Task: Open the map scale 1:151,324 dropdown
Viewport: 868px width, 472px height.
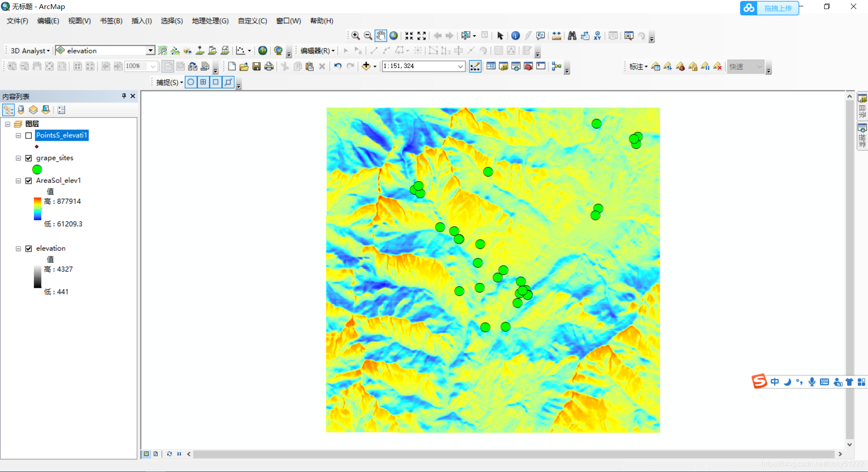Action: click(460, 66)
